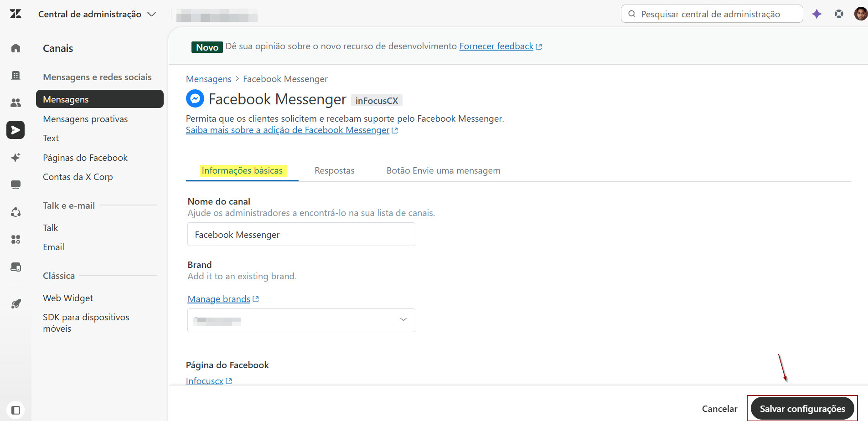Collapse the navigation panel icon at bottom left
Image resolution: width=868 pixels, height=421 pixels.
[x=15, y=410]
